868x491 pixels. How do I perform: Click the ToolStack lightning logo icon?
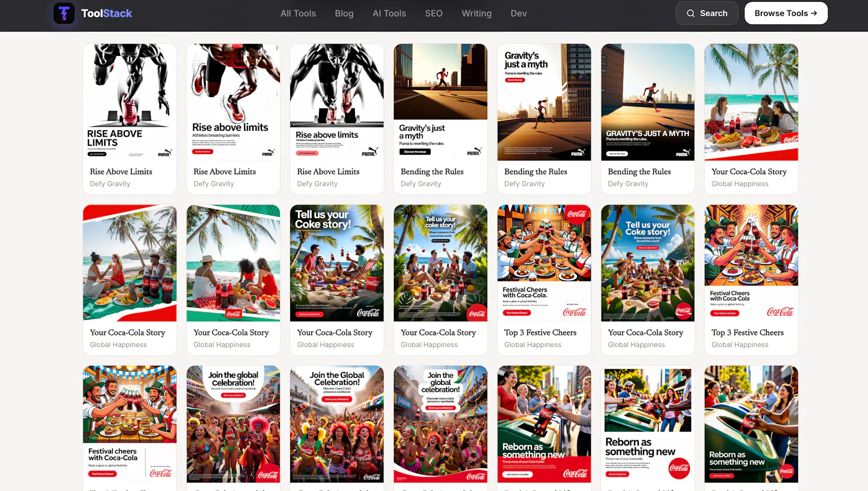point(64,13)
